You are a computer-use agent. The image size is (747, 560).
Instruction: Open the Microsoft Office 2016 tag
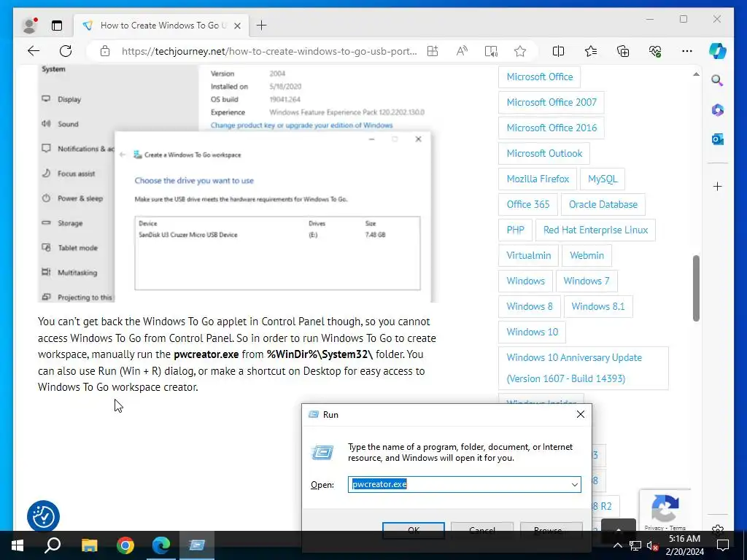pyautogui.click(x=551, y=128)
